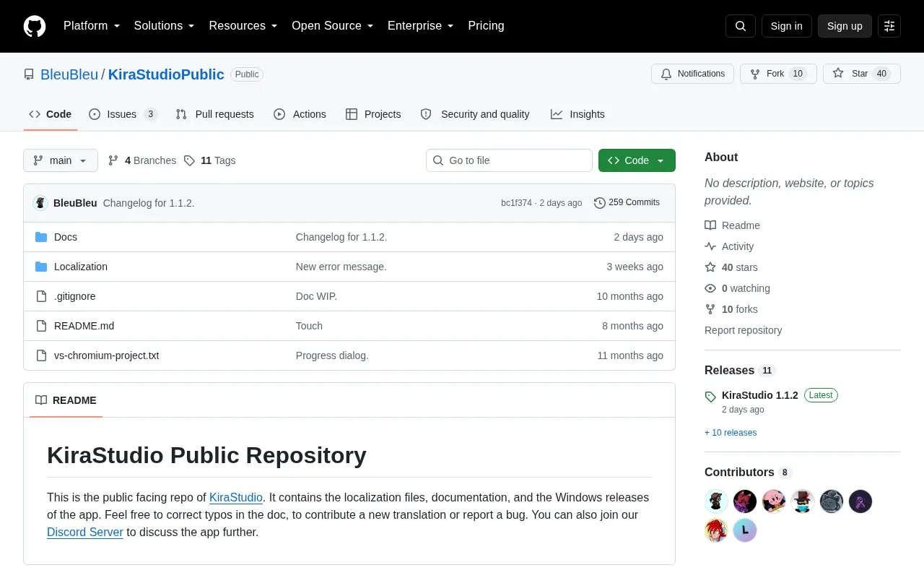Click the Docs folder icon
Viewport: 924px width, 578px height.
(x=41, y=237)
